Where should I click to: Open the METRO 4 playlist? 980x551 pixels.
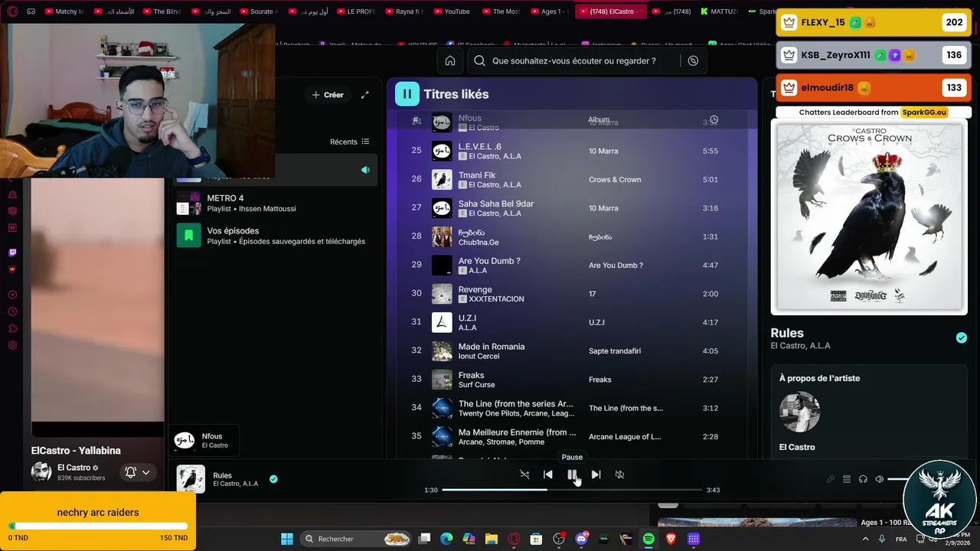click(x=276, y=203)
